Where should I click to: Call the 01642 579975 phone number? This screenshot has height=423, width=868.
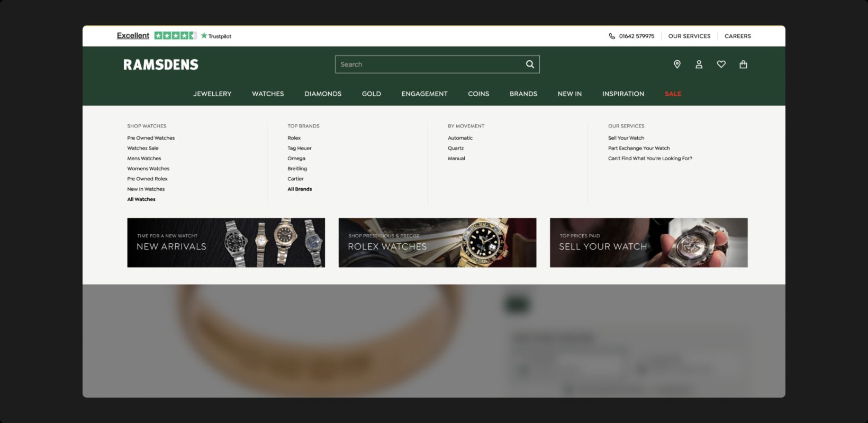coord(637,36)
